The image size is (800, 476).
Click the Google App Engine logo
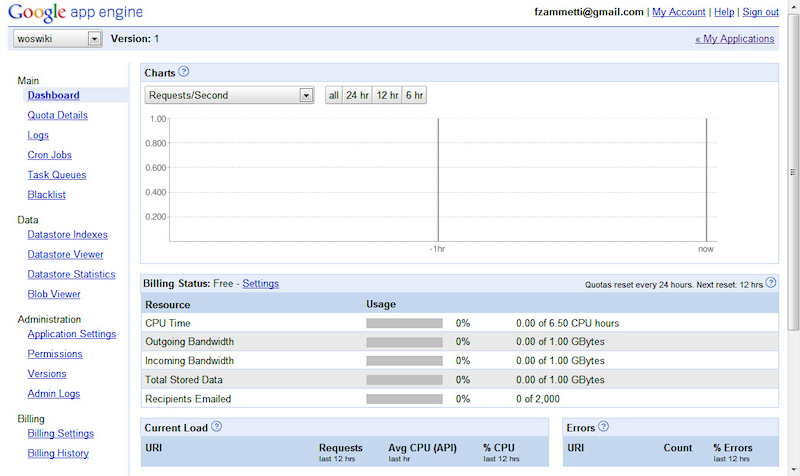[x=76, y=12]
